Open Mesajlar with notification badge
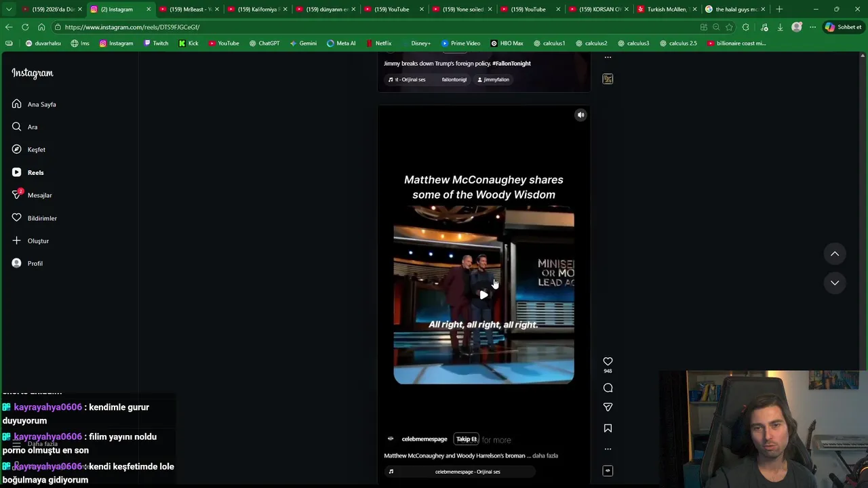The image size is (868, 488). tap(32, 195)
